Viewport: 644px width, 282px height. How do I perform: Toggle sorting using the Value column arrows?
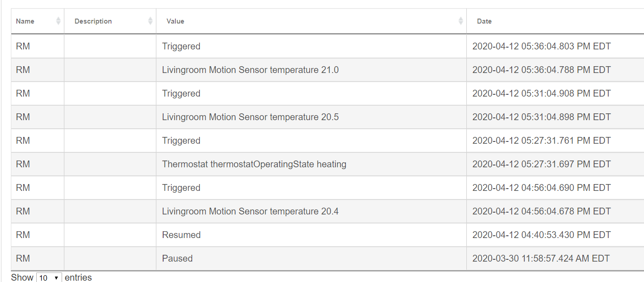(460, 21)
